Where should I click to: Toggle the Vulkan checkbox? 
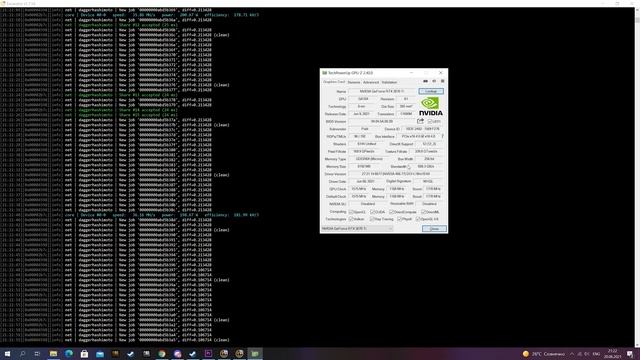[x=351, y=219]
